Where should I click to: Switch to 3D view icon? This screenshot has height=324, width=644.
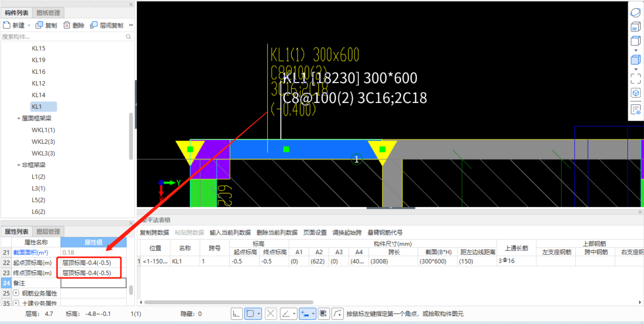pos(635,27)
